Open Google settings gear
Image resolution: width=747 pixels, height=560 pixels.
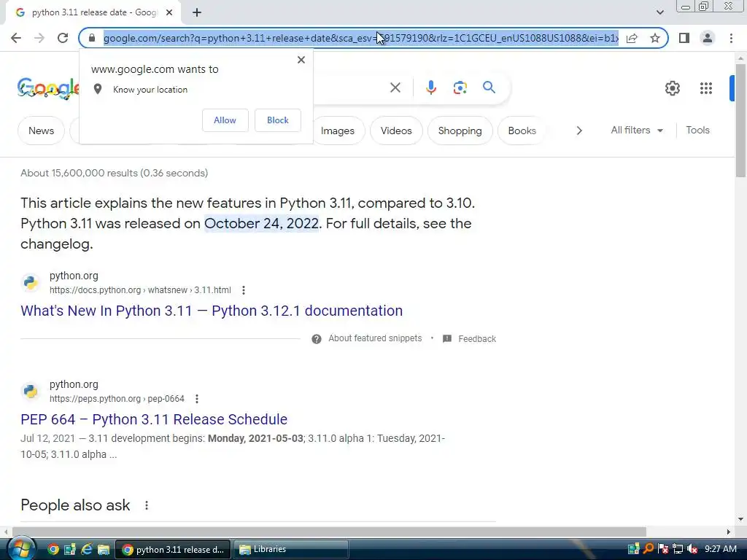point(672,88)
